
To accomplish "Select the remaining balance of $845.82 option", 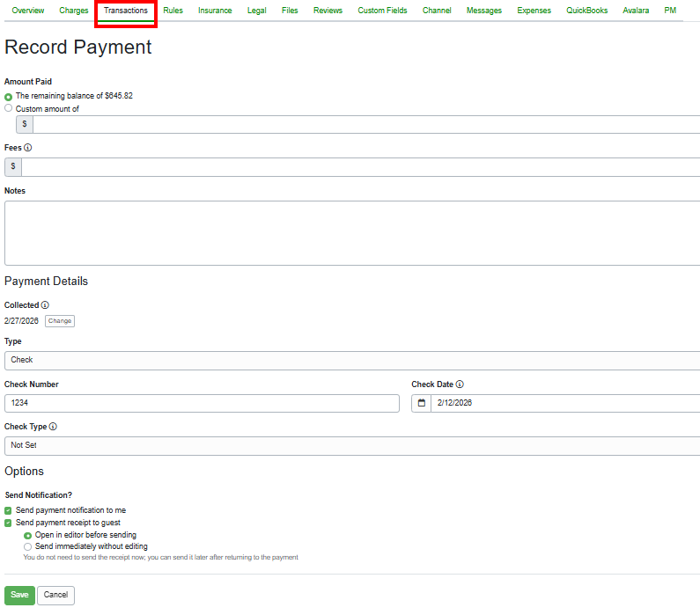I will (8, 96).
